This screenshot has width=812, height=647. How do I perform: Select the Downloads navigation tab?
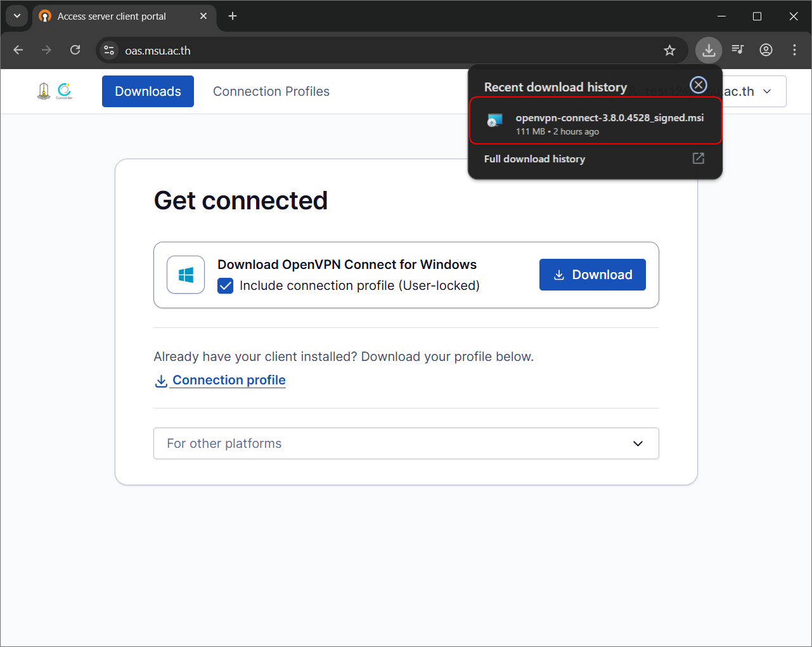(x=148, y=91)
